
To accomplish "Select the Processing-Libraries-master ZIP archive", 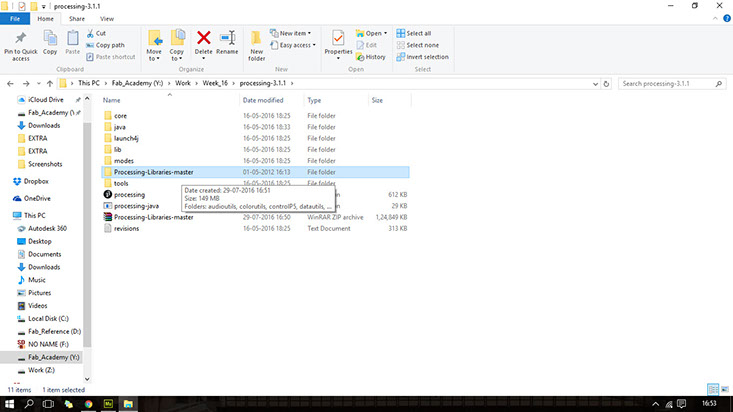I will (x=255, y=217).
